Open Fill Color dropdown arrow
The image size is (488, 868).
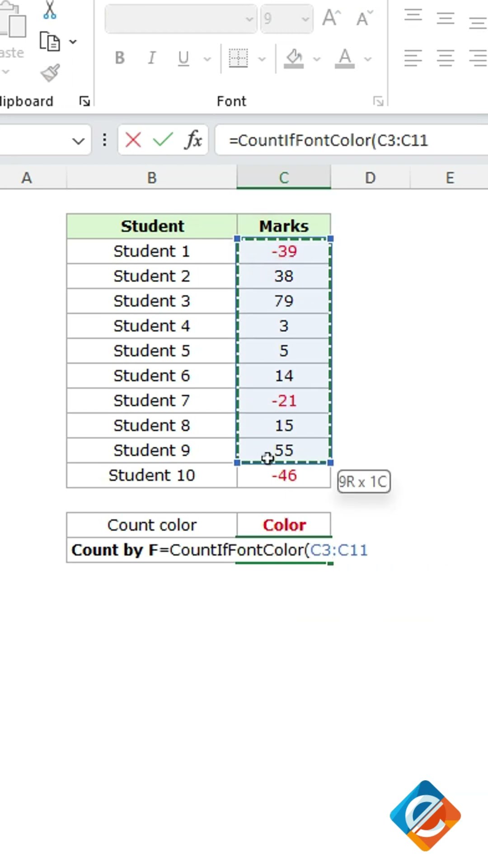317,59
